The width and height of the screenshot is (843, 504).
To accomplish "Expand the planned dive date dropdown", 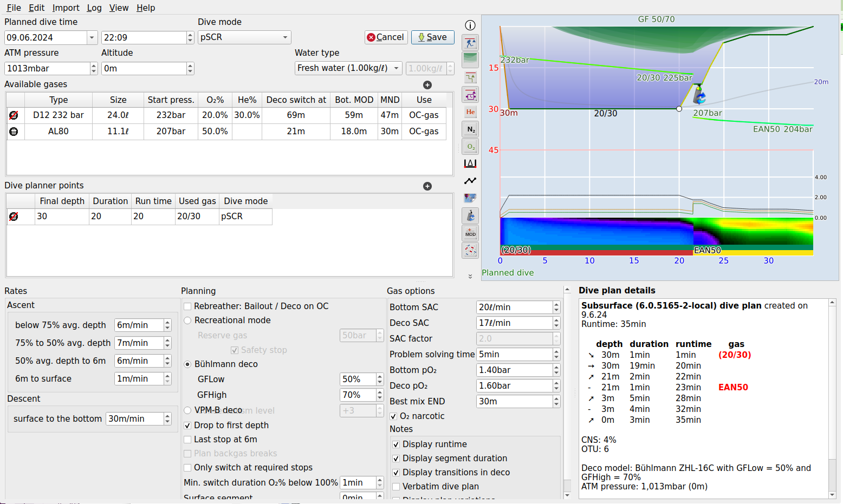I will click(92, 37).
